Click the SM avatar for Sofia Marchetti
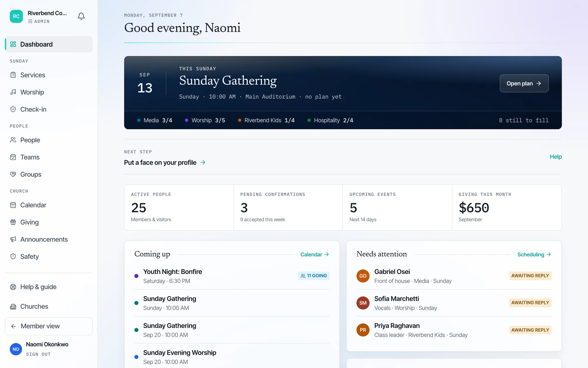588x368 pixels. pyautogui.click(x=363, y=303)
